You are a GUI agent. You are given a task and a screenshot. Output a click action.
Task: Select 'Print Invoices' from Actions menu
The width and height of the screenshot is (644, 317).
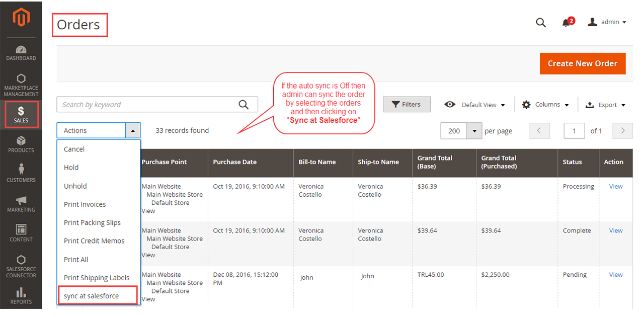[85, 204]
